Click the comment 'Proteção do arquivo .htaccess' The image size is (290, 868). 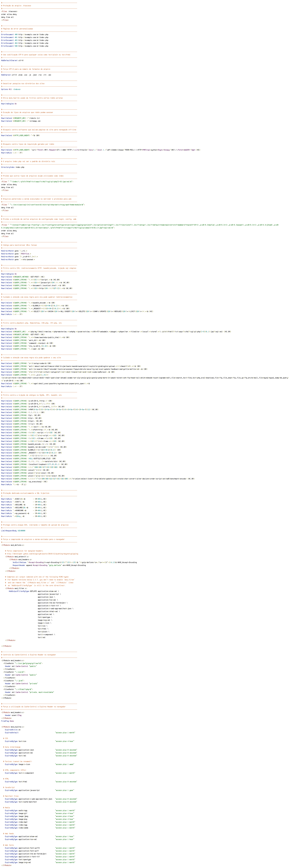pos(16,6)
